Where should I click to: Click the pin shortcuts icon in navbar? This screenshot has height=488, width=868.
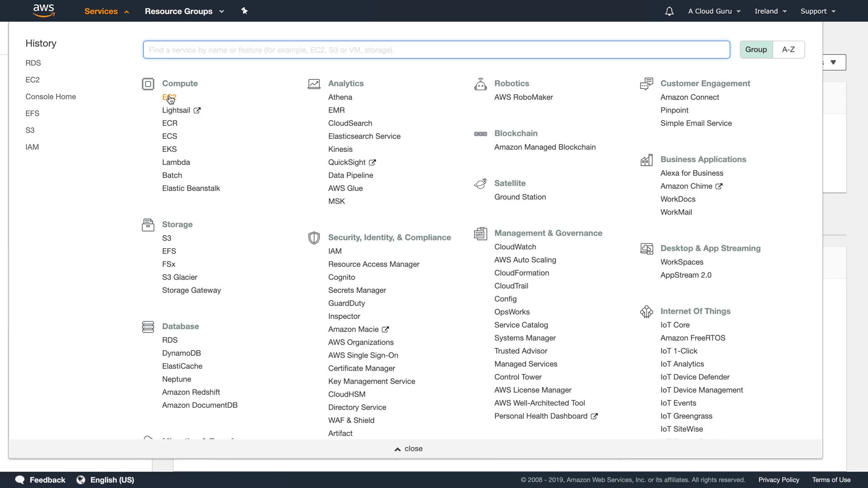[x=244, y=11]
